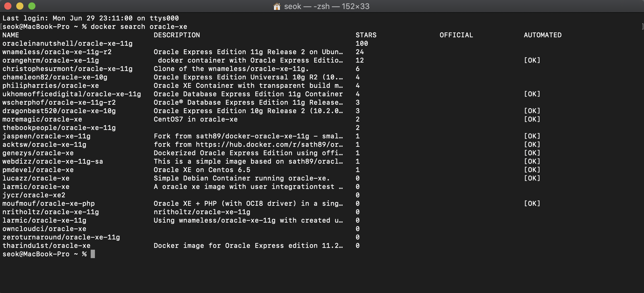Click the [OK] flag for moufmouf row
The width and height of the screenshot is (644, 293).
pos(532,204)
